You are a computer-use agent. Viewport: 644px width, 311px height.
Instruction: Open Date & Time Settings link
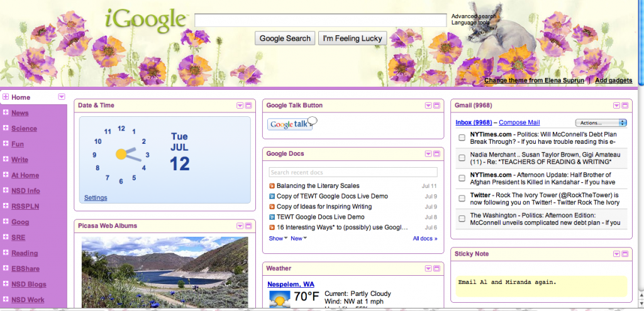pyautogui.click(x=96, y=198)
